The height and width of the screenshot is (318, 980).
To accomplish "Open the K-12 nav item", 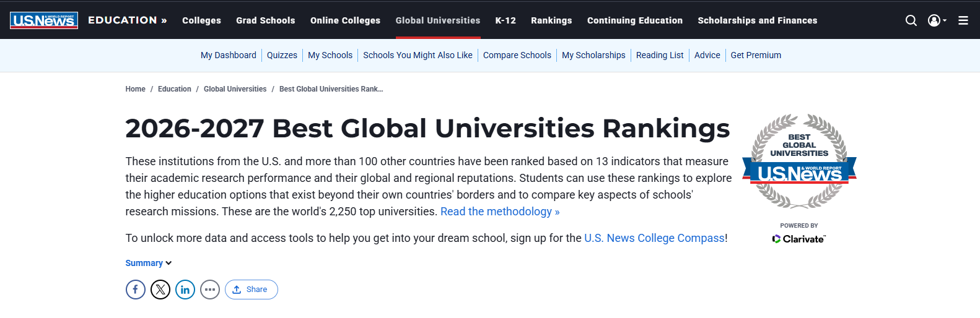I will (x=505, y=20).
